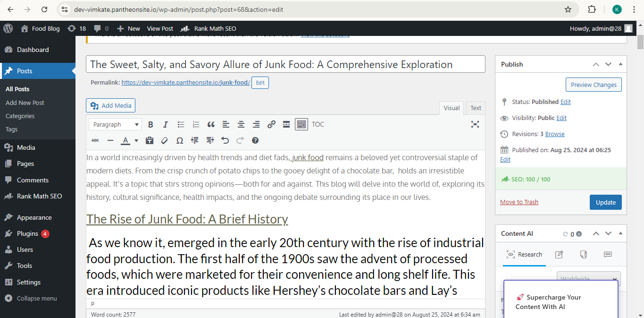Click the Move to Trash link
The image size is (644, 318).
pos(519,202)
